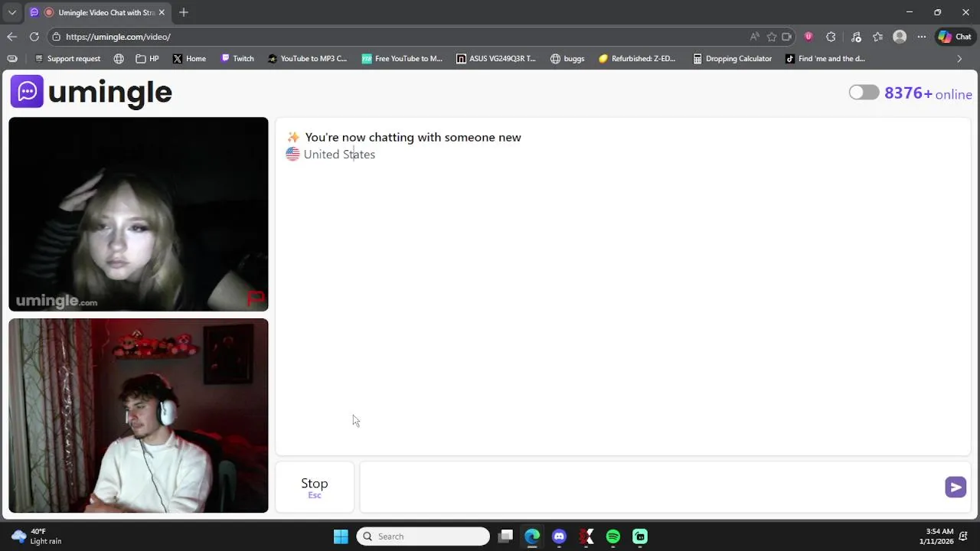Open Discord from the taskbar
Image resolution: width=980 pixels, height=551 pixels.
tap(559, 536)
